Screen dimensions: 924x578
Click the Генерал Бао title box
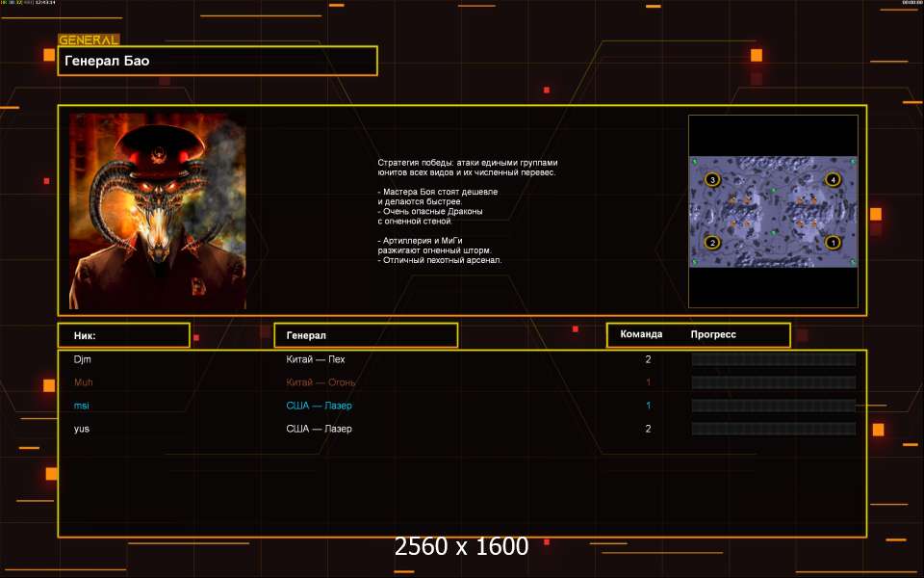tap(218, 61)
